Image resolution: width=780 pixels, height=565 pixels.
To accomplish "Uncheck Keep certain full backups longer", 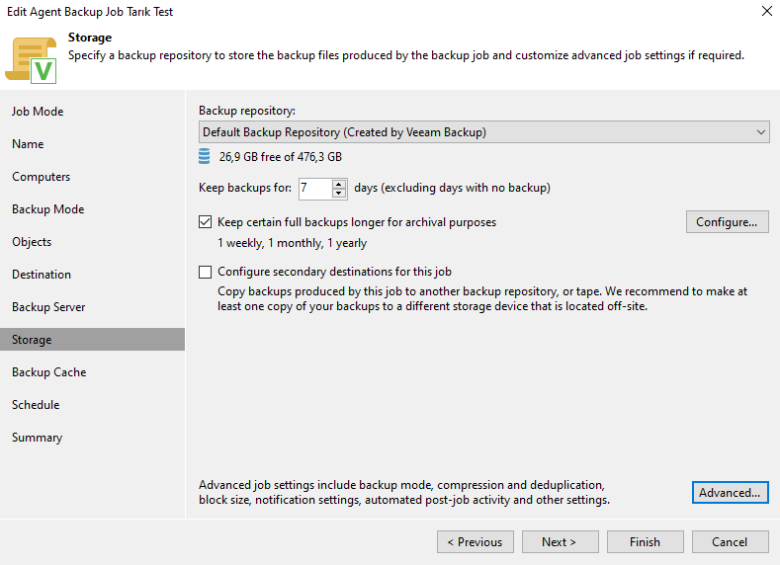I will tap(205, 222).
